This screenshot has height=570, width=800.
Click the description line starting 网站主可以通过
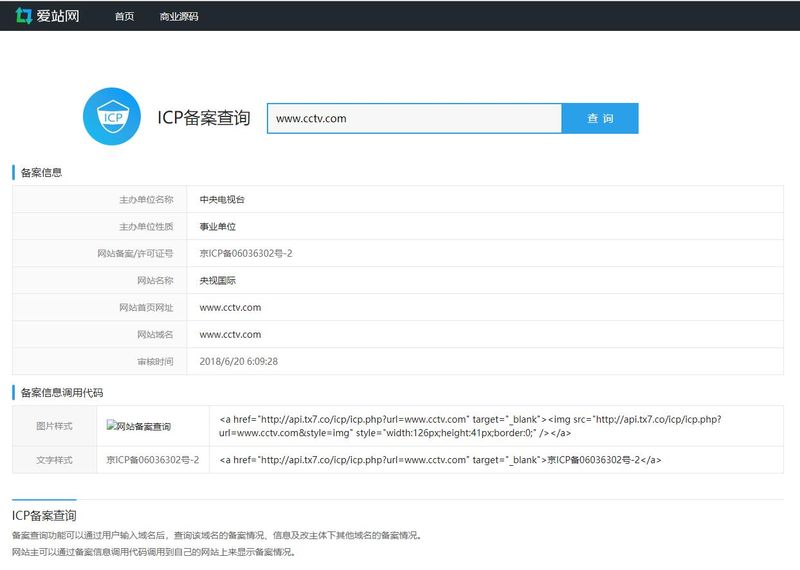[x=154, y=552]
